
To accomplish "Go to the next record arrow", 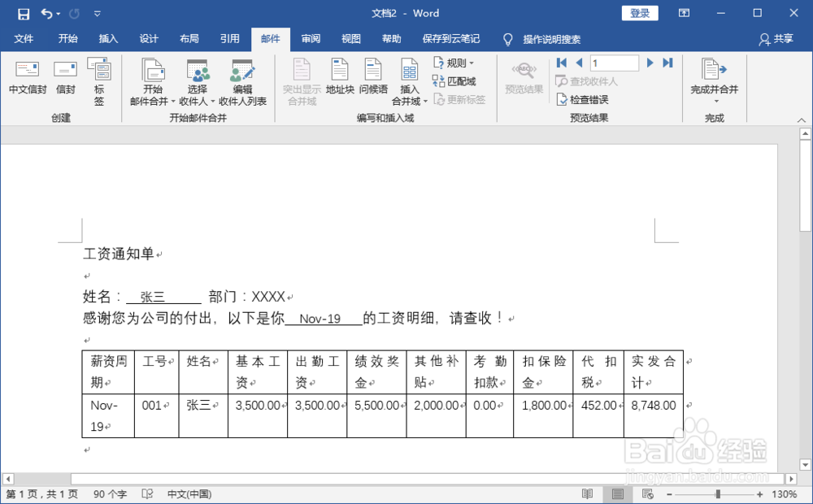I will (650, 63).
